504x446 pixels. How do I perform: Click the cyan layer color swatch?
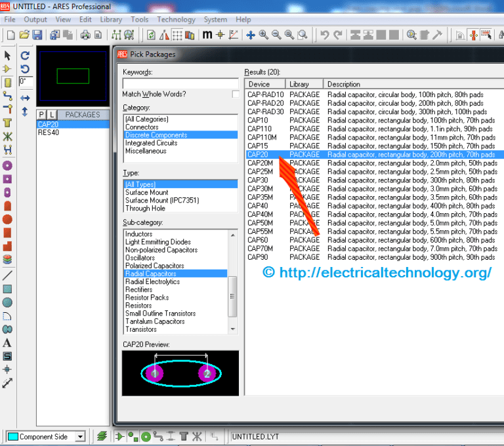(12, 436)
